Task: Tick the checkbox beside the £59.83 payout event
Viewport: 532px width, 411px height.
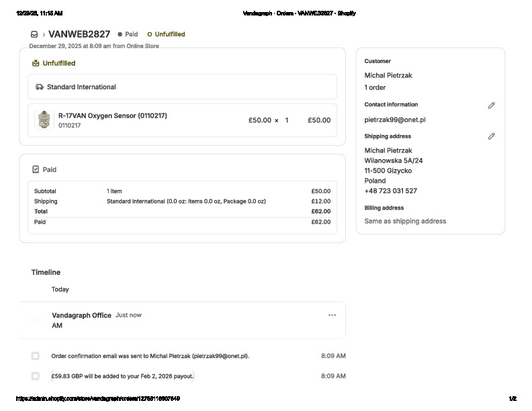Action: pos(36,376)
